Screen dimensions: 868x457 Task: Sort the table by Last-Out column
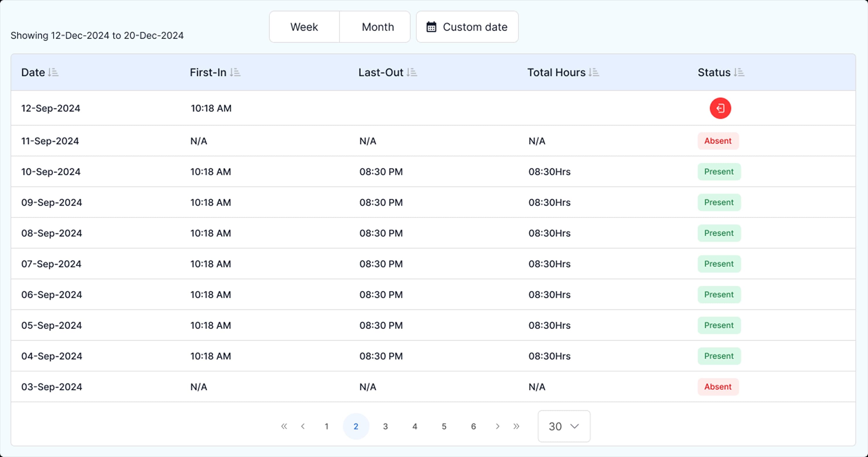[x=412, y=72]
